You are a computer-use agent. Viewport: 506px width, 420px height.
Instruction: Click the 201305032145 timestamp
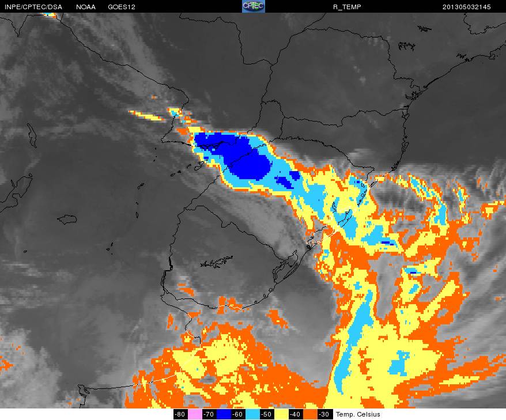(467, 7)
